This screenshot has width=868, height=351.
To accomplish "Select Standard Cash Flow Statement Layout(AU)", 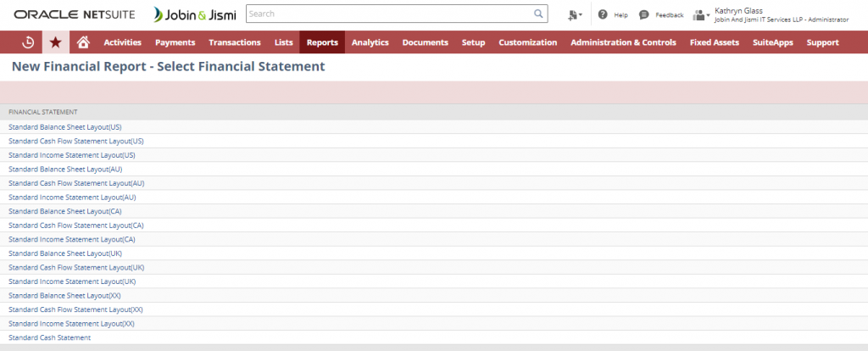I will 76,183.
